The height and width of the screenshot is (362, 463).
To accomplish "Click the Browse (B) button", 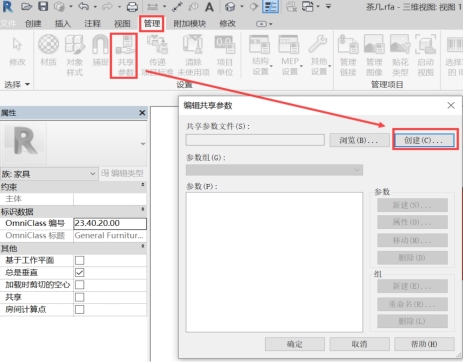I will 359,140.
